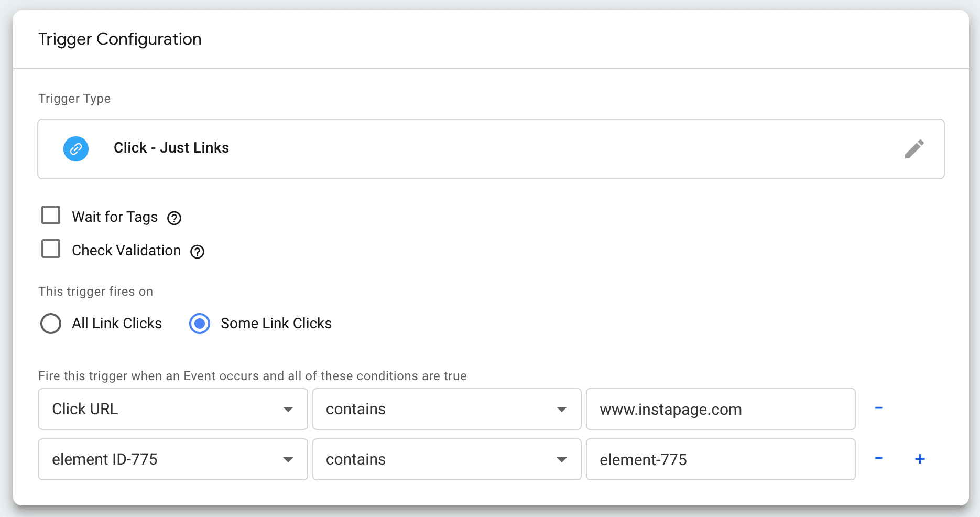Open the contains operator dropdown for element ID-775

(447, 459)
